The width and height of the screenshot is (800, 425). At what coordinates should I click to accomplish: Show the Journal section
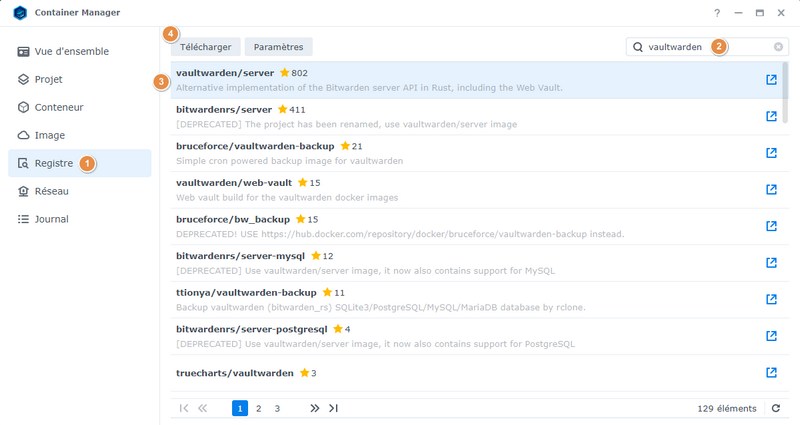pos(80,219)
